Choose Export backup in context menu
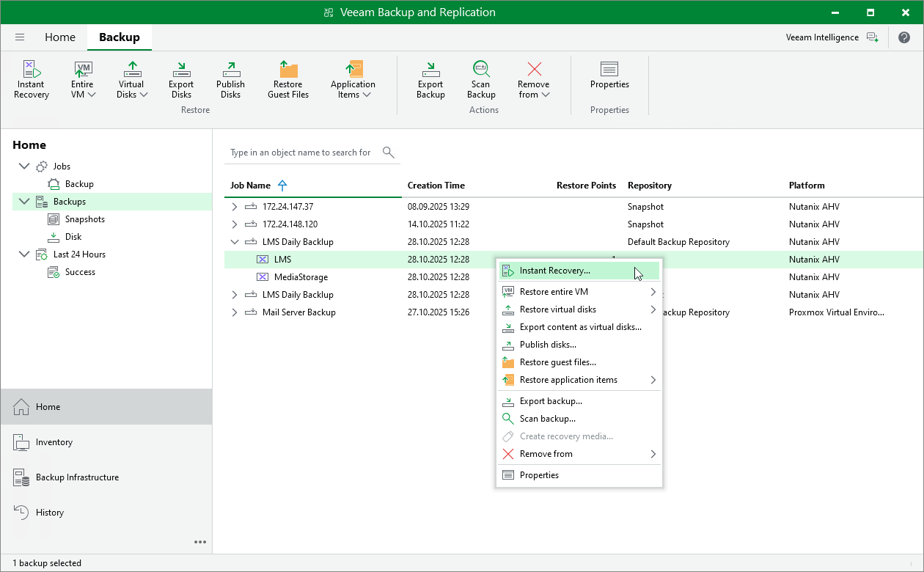The height and width of the screenshot is (572, 924). [579, 401]
